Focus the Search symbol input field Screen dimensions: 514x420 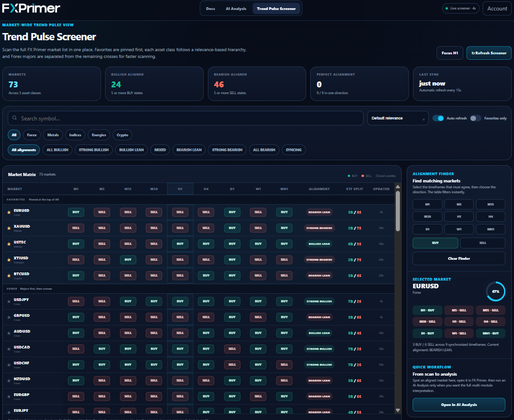(x=186, y=118)
